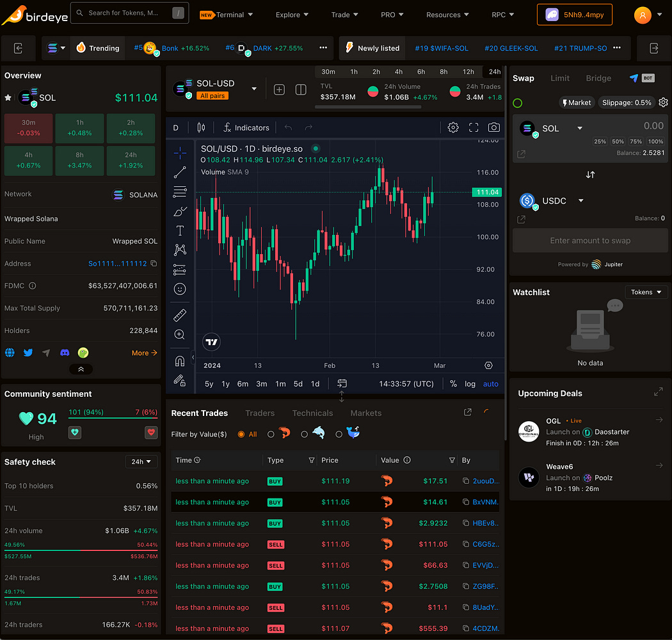Image resolution: width=672 pixels, height=640 pixels.
Task: Open swap slippage settings gear
Action: (x=663, y=102)
